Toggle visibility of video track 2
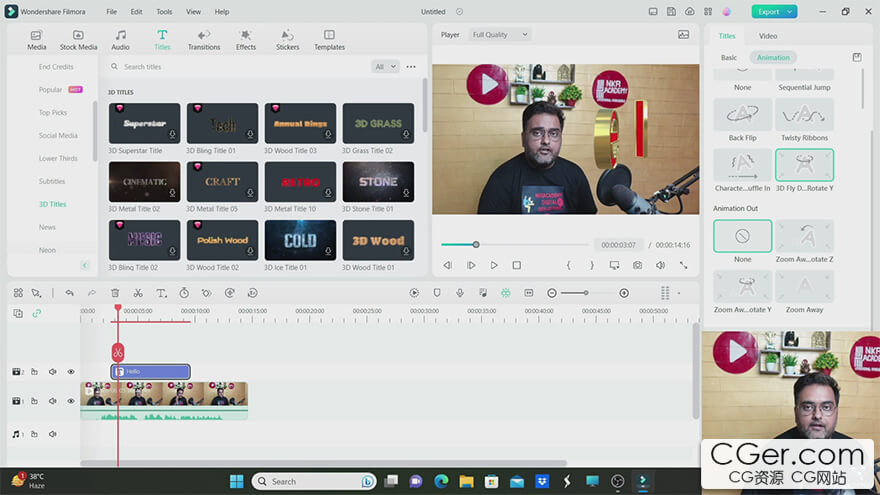Screen dimensions: 880x495 click(x=71, y=372)
